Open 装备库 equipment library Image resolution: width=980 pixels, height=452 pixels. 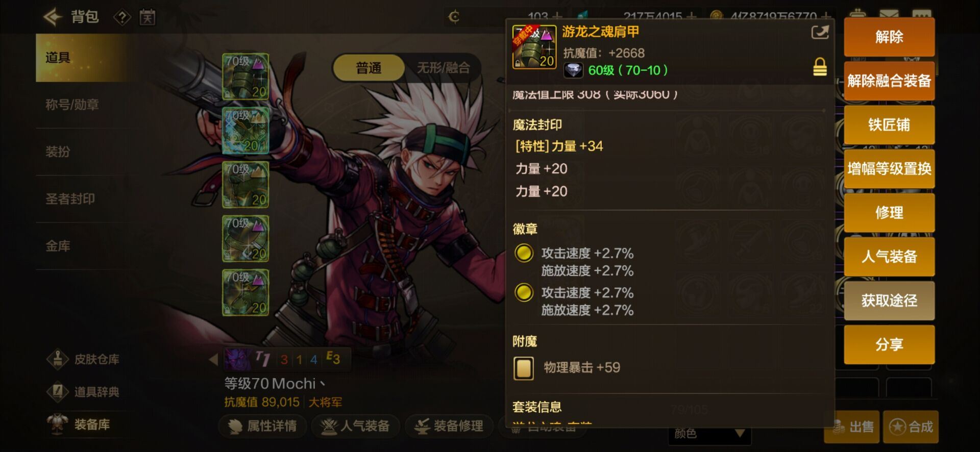pos(79,424)
